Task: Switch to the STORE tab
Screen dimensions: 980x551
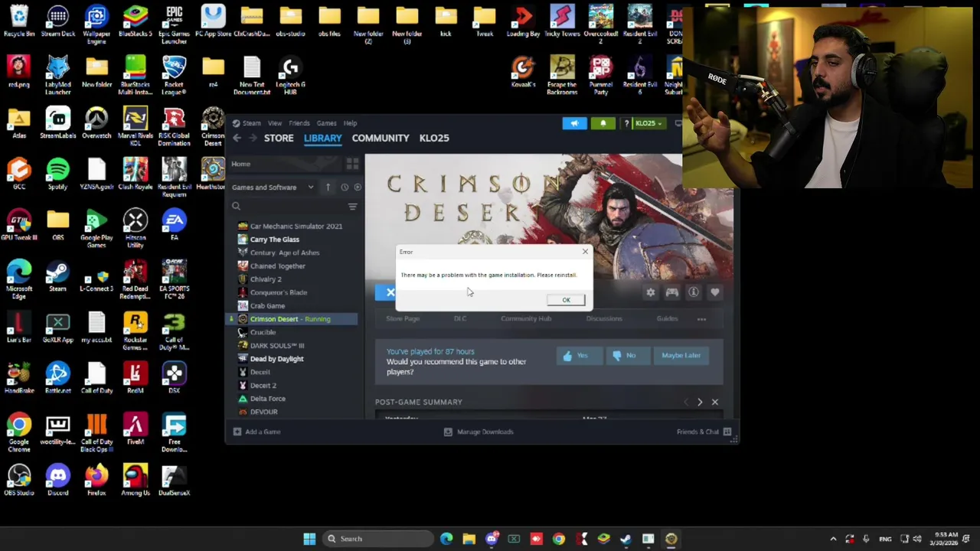Action: pyautogui.click(x=279, y=139)
